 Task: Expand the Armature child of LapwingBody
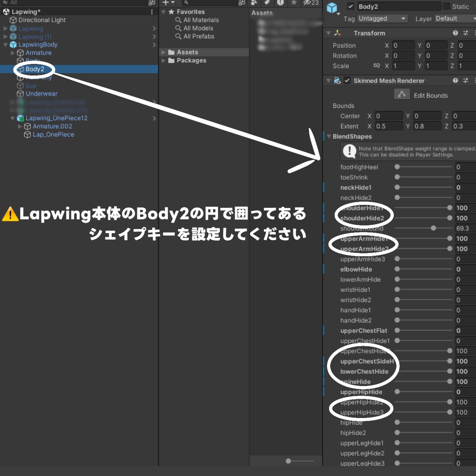(13, 53)
